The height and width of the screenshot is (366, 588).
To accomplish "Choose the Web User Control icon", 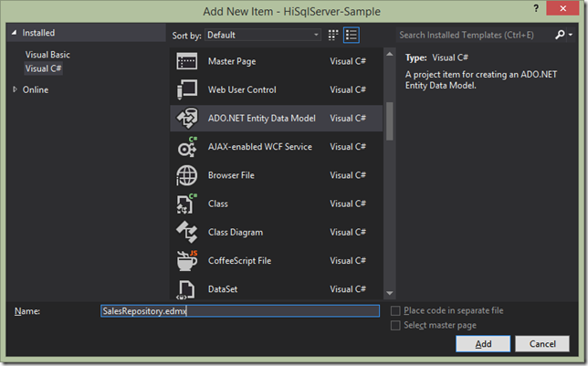I will (187, 89).
